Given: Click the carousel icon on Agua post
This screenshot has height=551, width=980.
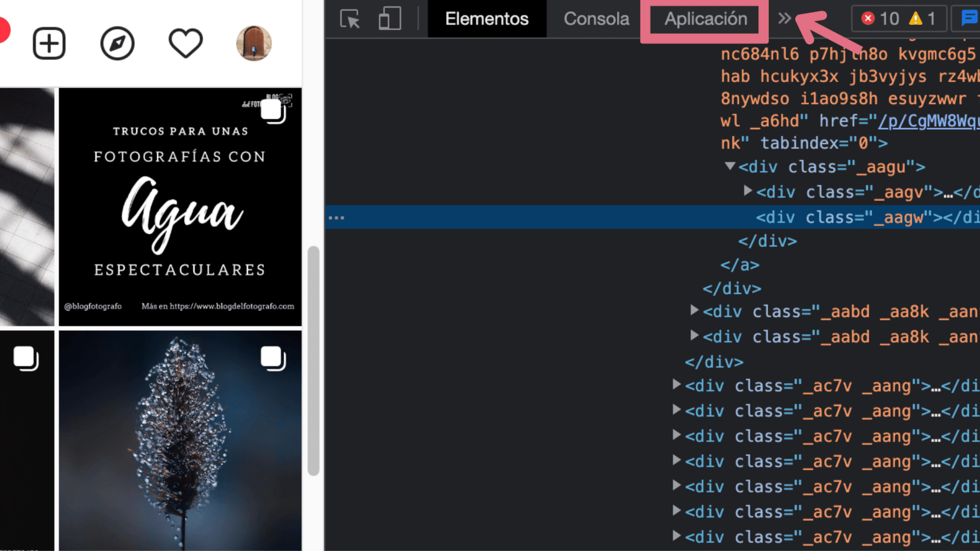Looking at the screenshot, I should pyautogui.click(x=273, y=111).
